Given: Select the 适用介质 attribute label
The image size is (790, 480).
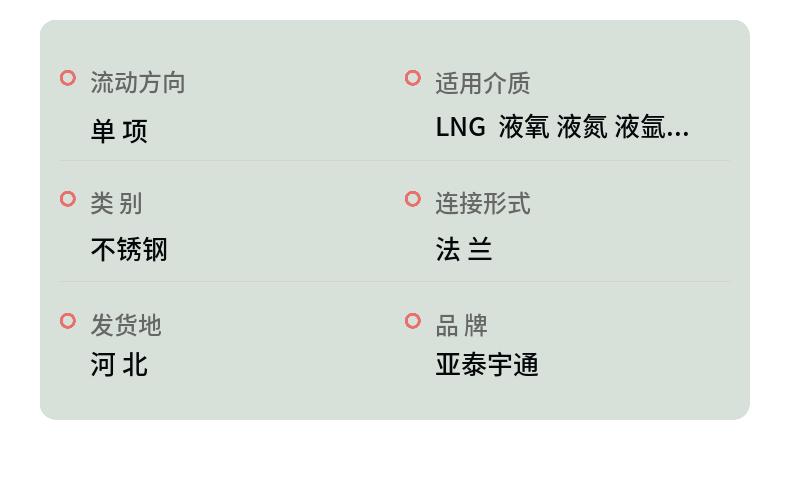Looking at the screenshot, I should [482, 83].
